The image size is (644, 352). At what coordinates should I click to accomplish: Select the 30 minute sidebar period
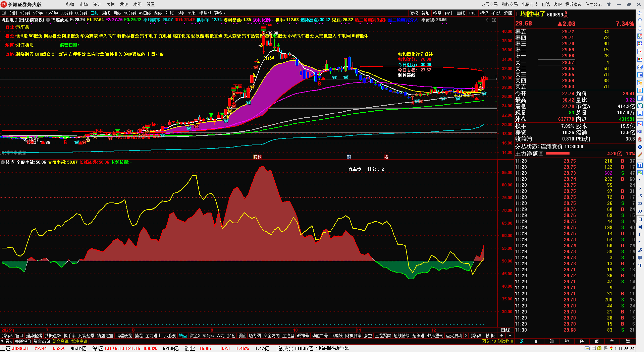pos(640,203)
